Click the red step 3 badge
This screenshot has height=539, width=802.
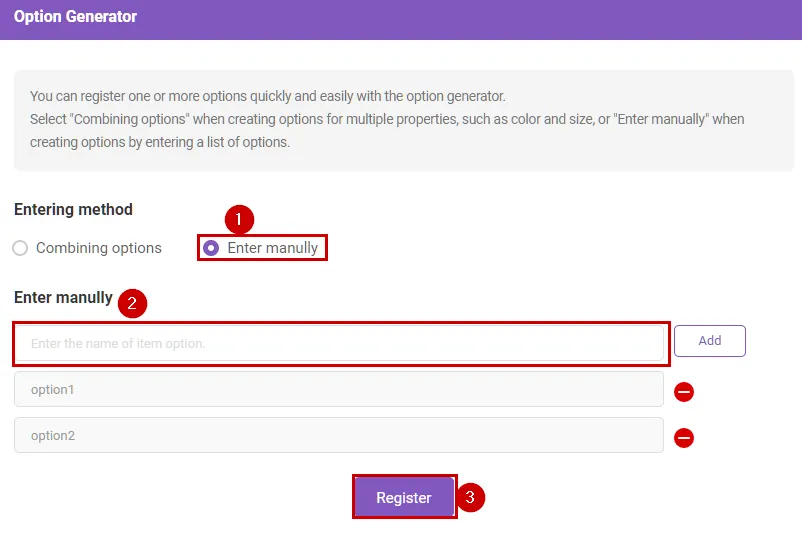coord(472,497)
